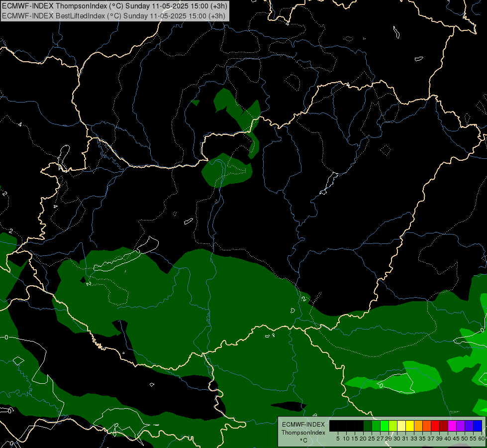
Task: Select the violet 50–55 legend swatch
Action: 469,426
